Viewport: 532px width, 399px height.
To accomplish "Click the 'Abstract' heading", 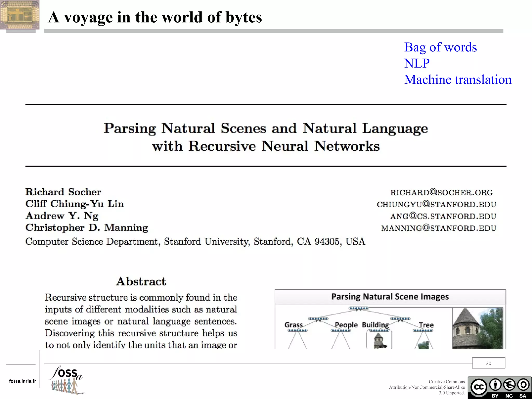I will pos(141,281).
